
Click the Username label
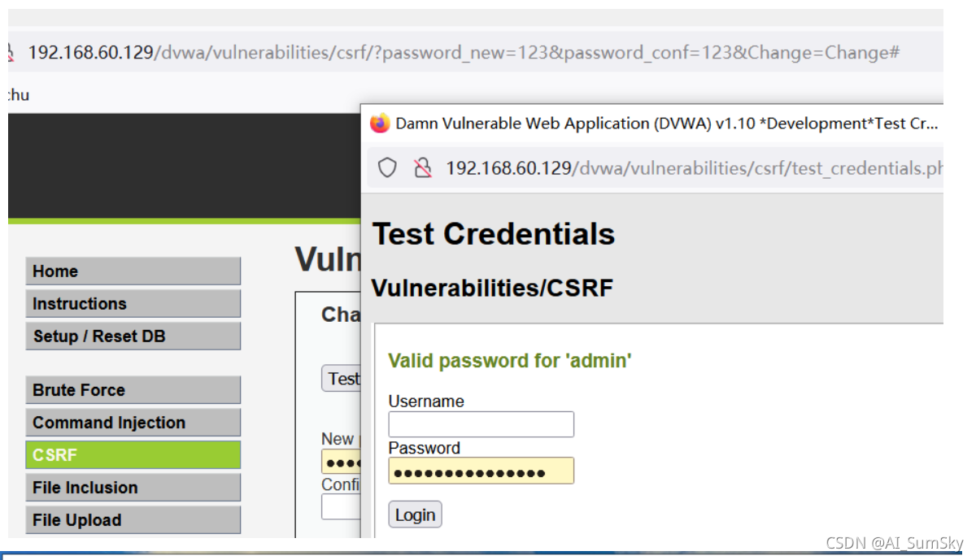tap(426, 402)
